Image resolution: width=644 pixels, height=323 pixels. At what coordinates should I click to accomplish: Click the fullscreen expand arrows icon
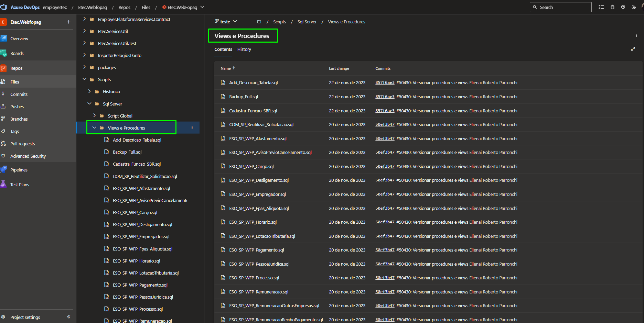[633, 49]
